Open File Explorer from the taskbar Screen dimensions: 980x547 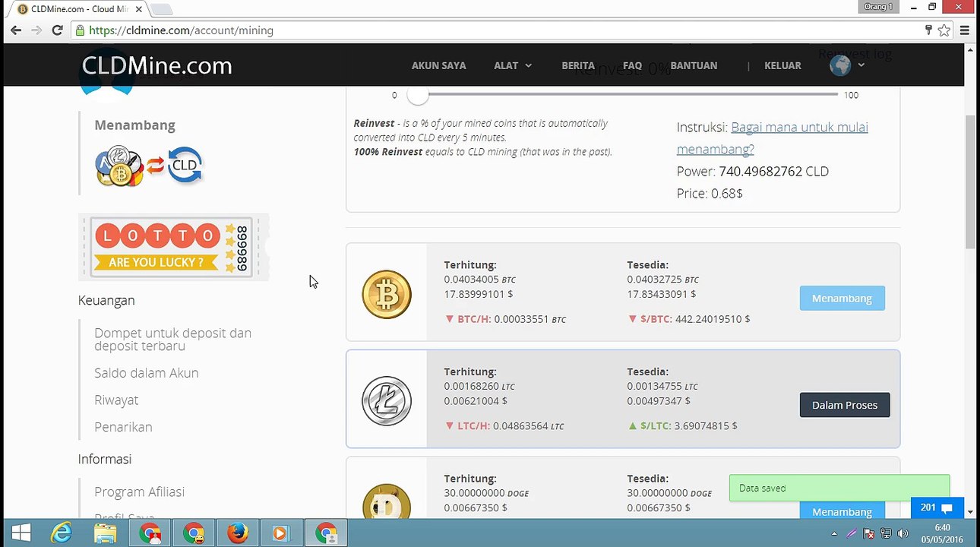click(x=106, y=533)
